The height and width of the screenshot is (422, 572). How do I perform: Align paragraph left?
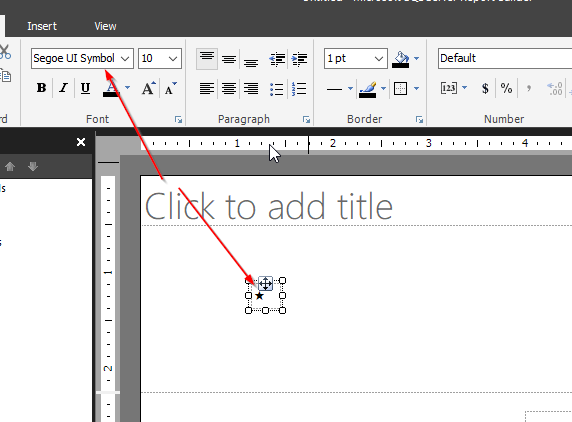pos(207,89)
